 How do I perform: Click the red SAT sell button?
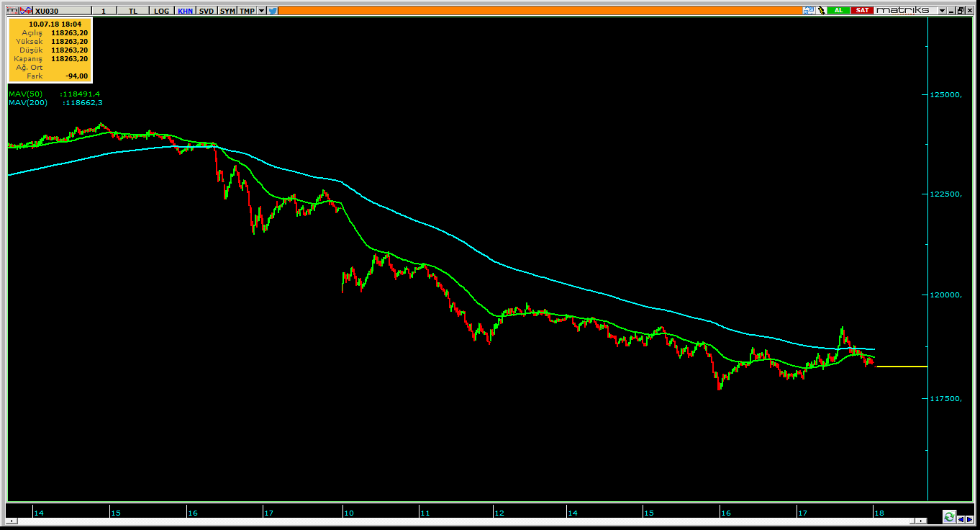pos(862,11)
